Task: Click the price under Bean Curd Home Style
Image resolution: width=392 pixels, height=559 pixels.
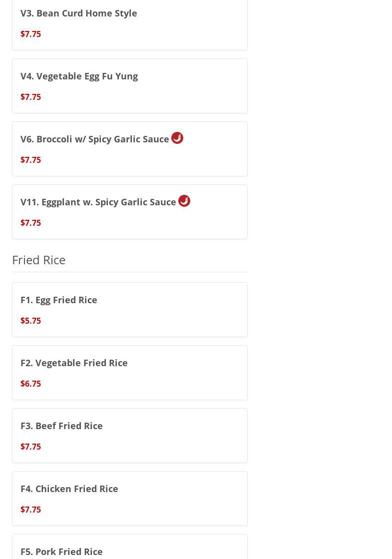Action: click(30, 34)
